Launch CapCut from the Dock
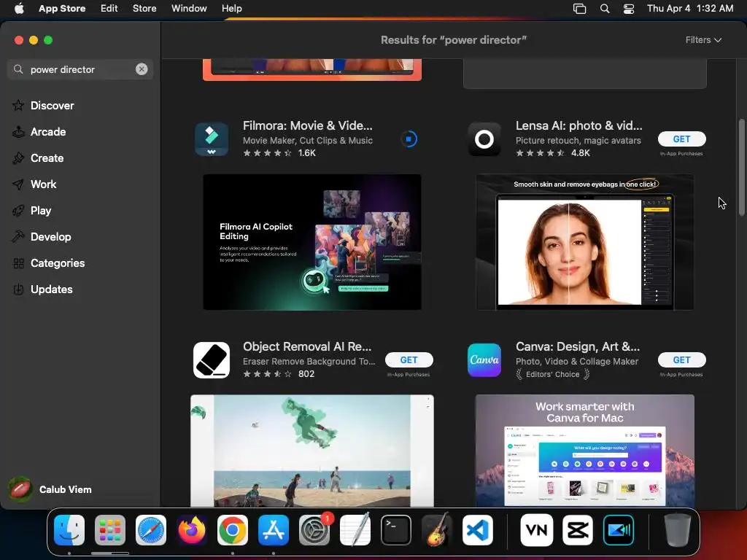The width and height of the screenshot is (747, 560). pos(578,530)
